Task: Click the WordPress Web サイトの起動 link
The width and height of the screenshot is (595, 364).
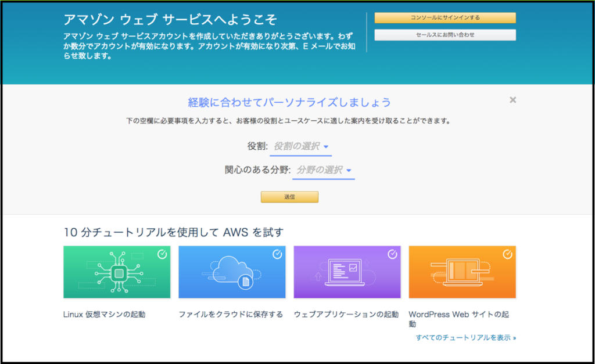Action: (x=459, y=319)
